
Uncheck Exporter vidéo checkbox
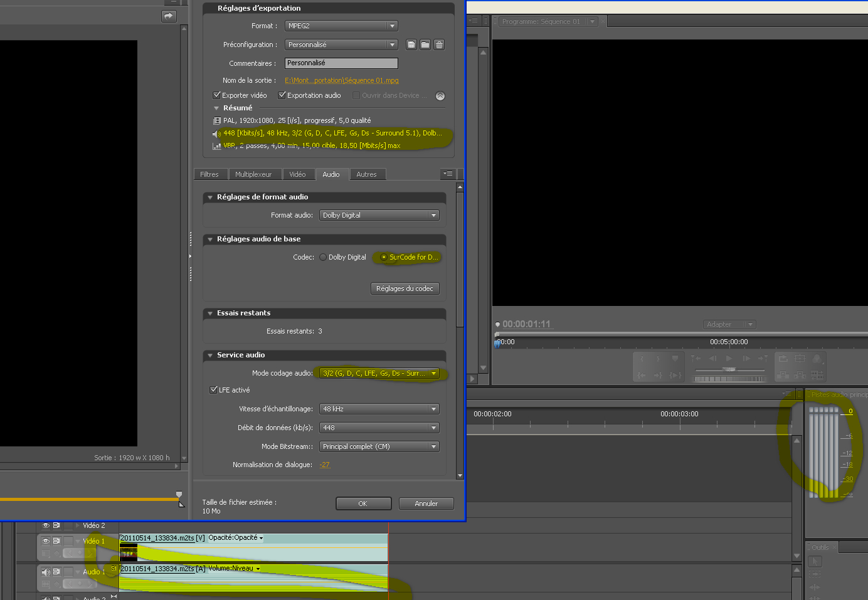217,95
